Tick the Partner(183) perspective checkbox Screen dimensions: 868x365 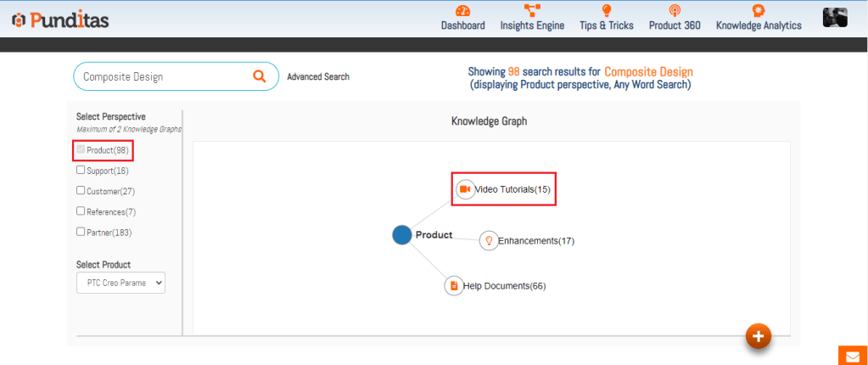pyautogui.click(x=81, y=231)
